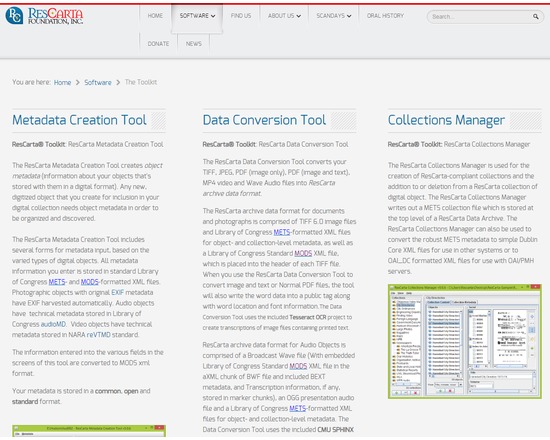Click the search magnifier icon
The width and height of the screenshot is (550, 440).
[536, 16]
